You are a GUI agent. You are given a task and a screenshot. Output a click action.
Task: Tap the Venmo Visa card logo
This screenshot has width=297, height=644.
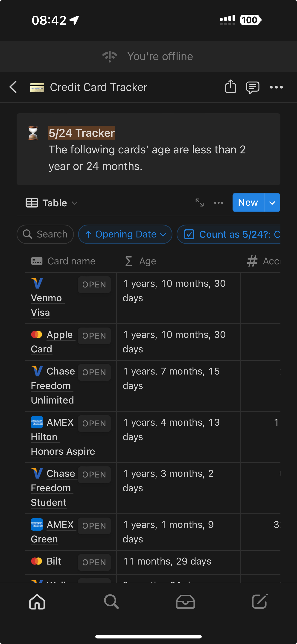click(37, 284)
